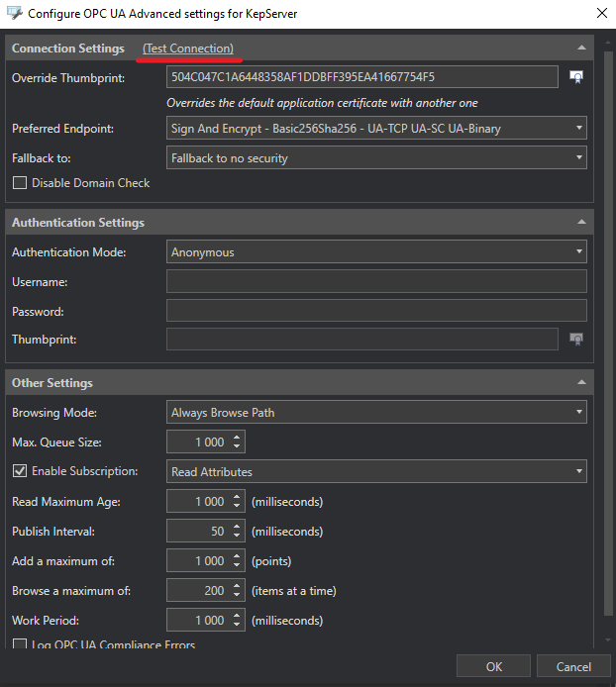616x687 pixels.
Task: Confirm settings with OK button
Action: [493, 666]
